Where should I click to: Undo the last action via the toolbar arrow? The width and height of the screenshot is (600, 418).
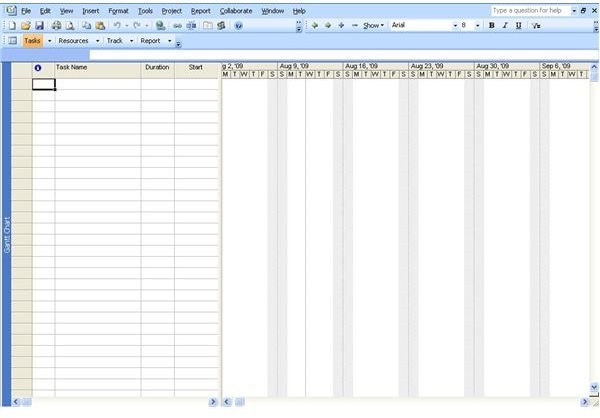[x=117, y=26]
